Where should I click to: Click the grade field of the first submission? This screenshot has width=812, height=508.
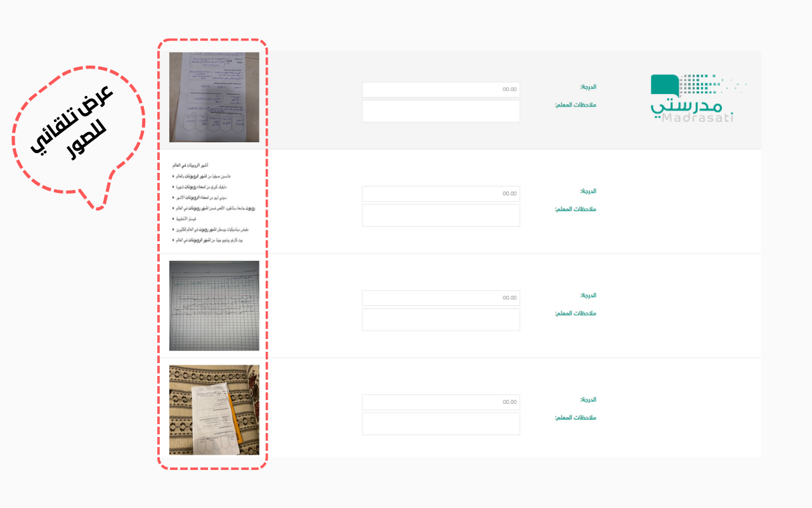[x=440, y=90]
